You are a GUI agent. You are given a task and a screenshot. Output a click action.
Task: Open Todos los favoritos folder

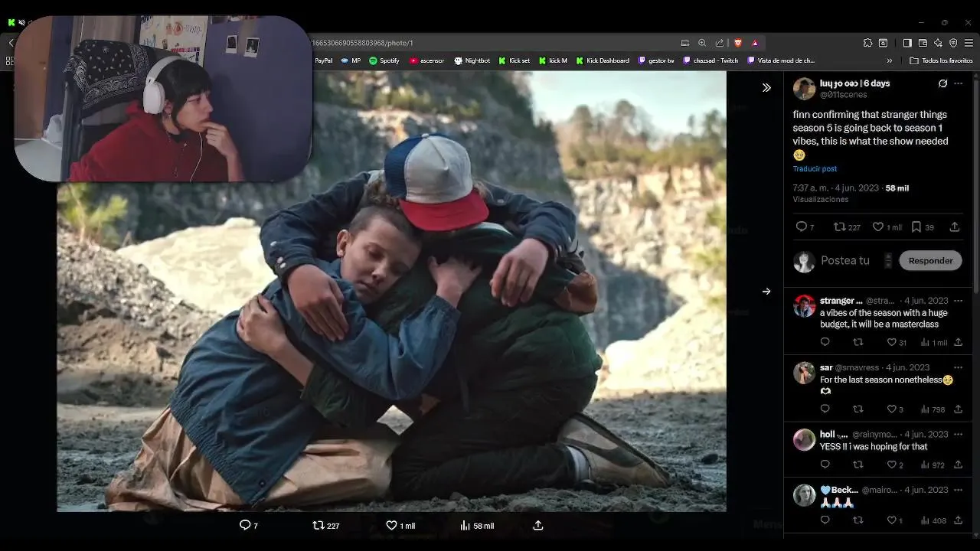click(x=941, y=60)
